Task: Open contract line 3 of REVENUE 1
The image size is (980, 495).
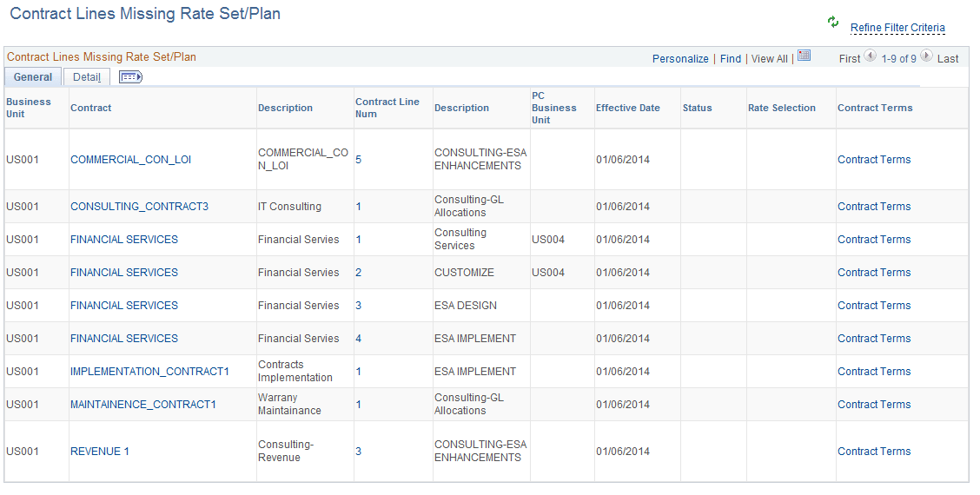Action: click(x=359, y=452)
